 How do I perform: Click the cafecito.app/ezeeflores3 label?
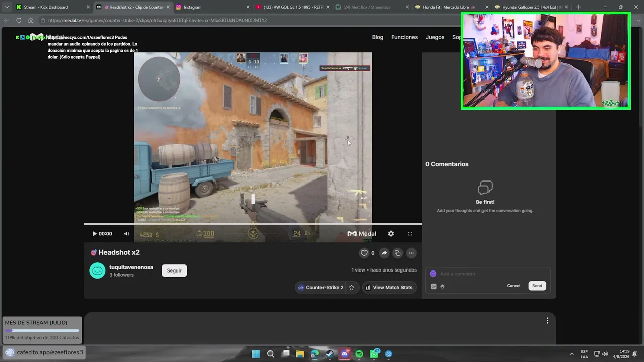tap(50, 352)
